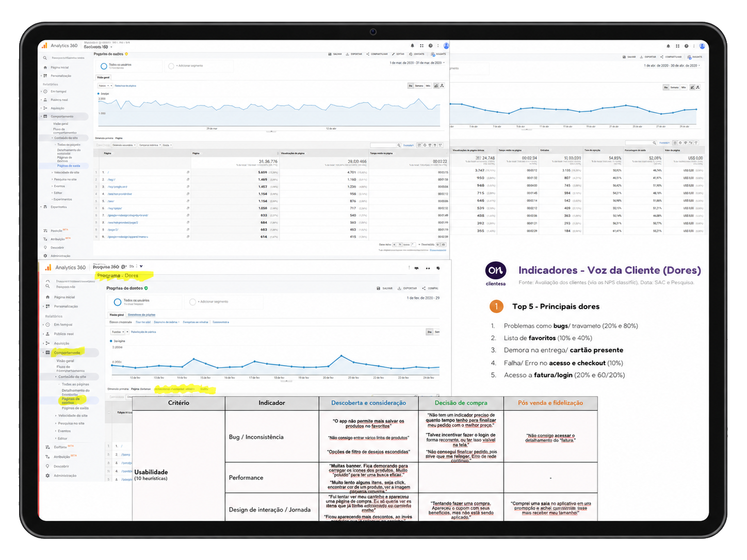Open the avançada filter link in April report
The height and width of the screenshot is (560, 747).
tap(664, 143)
